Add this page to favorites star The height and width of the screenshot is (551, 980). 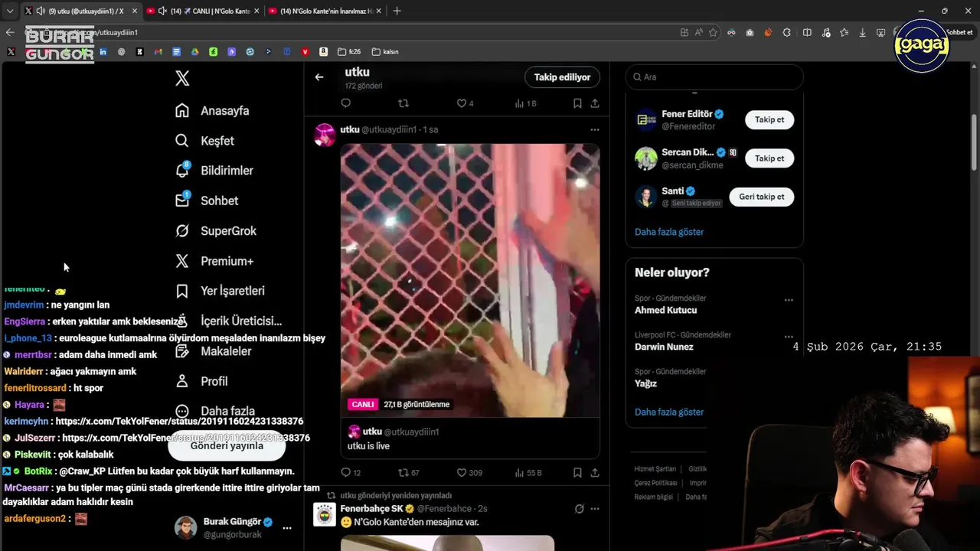pyautogui.click(x=713, y=33)
